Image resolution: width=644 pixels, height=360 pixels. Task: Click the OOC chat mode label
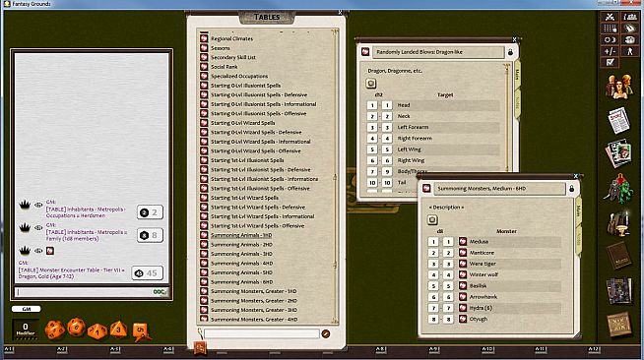(161, 292)
